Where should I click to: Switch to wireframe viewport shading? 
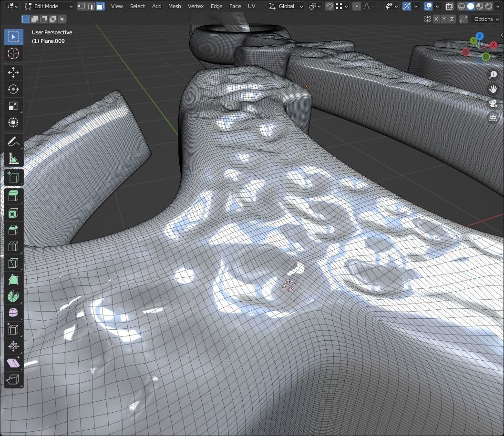(462, 6)
